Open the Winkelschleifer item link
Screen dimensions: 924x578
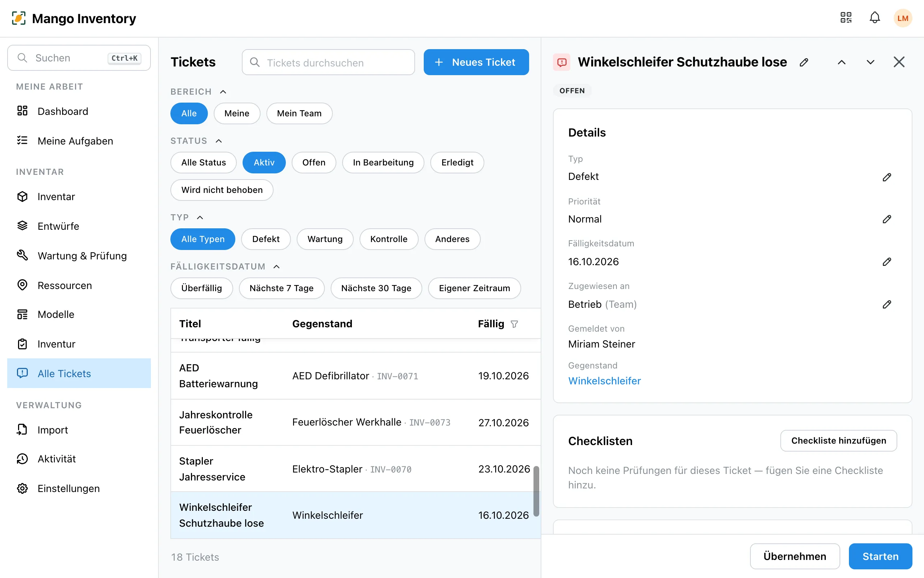(605, 381)
